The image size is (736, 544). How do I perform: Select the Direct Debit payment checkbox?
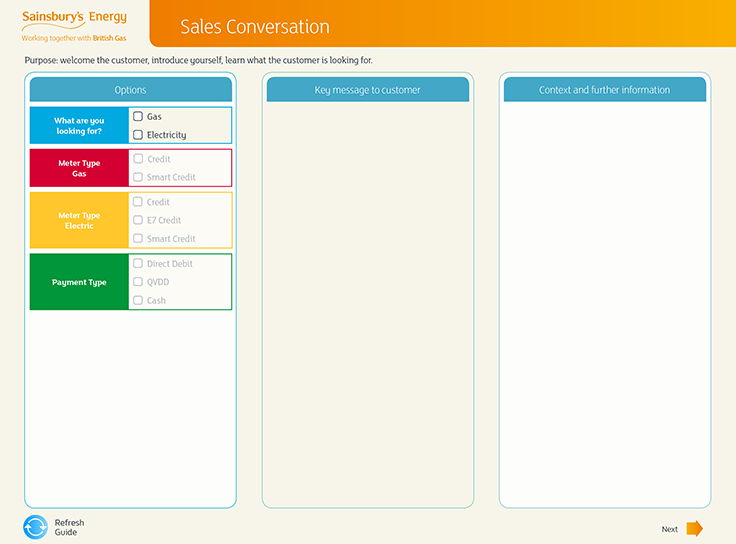point(138,264)
